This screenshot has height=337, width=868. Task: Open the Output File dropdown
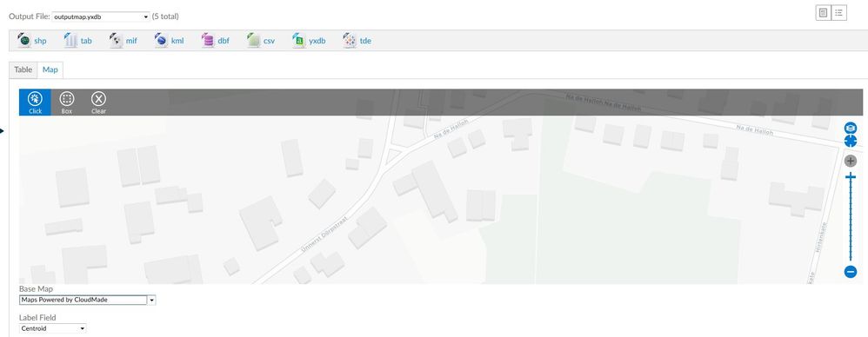(x=101, y=17)
